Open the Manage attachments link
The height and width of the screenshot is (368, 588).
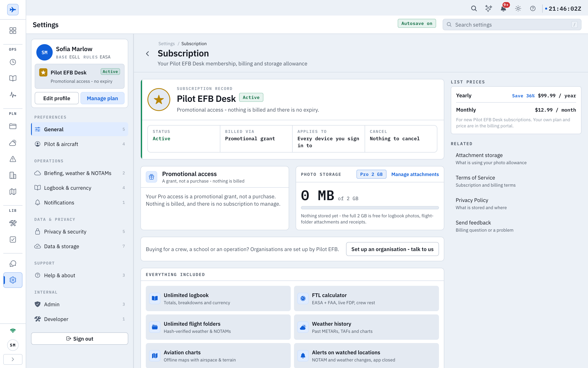tap(415, 174)
